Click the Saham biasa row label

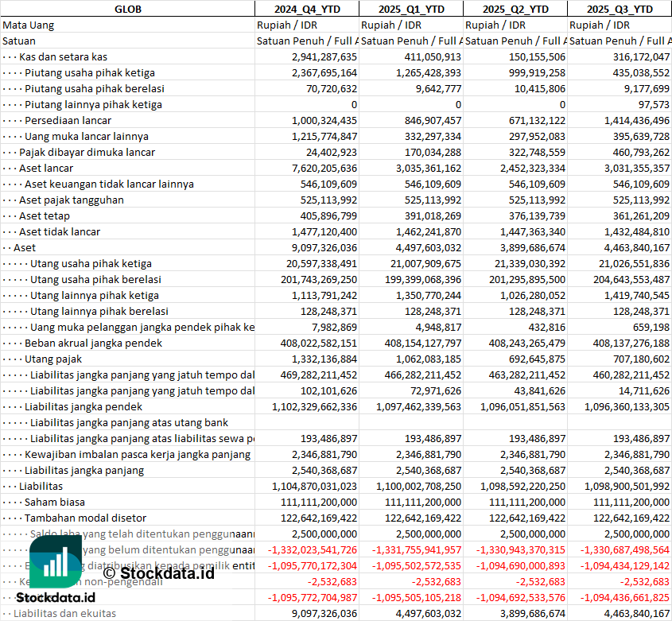click(x=55, y=502)
